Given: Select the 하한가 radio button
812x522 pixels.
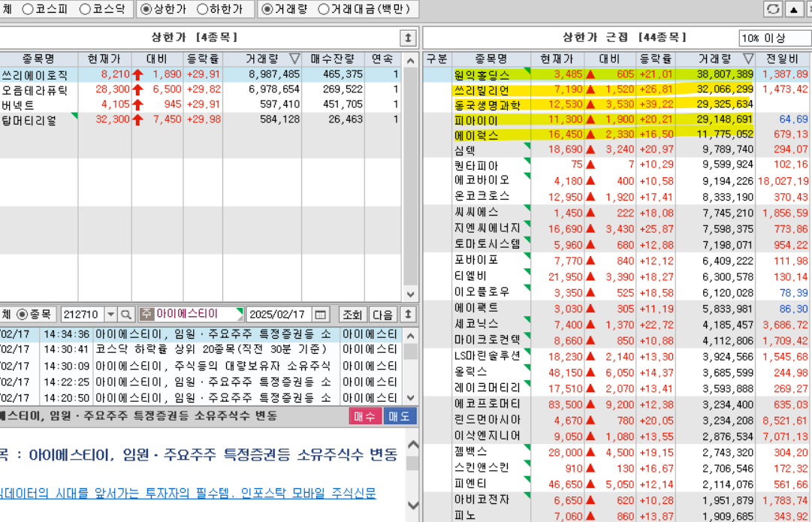Looking at the screenshot, I should coord(203,9).
